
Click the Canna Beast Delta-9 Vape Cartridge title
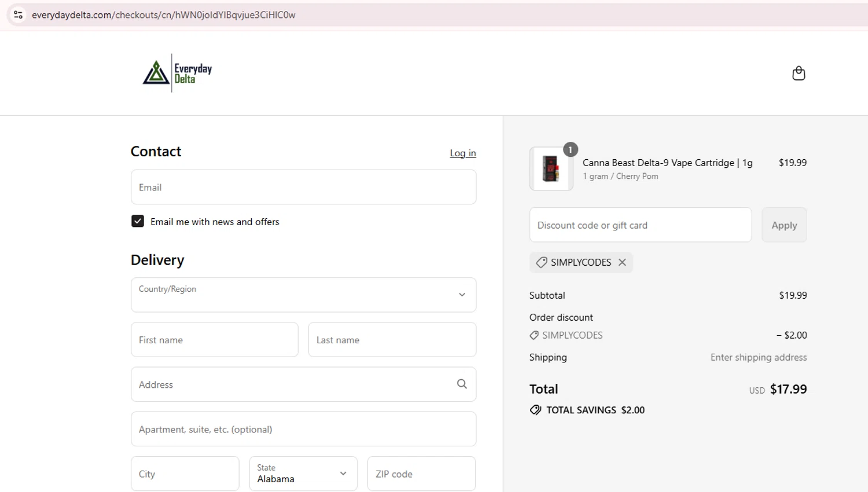point(667,163)
